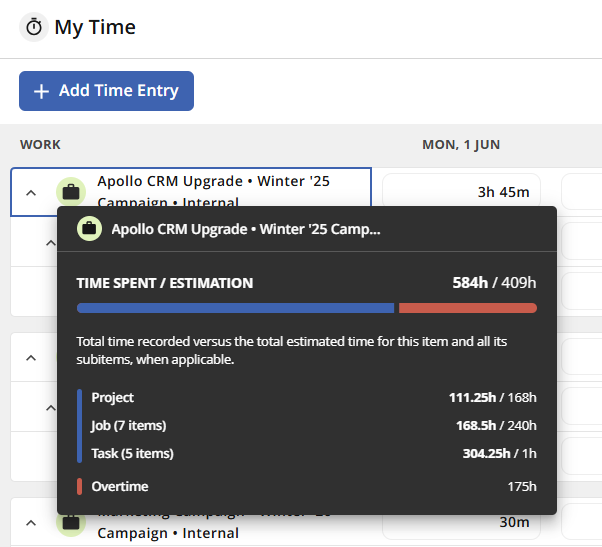Screen dimensions: 602x547
Task: Click the red Overtime legend marker
Action: [x=79, y=486]
